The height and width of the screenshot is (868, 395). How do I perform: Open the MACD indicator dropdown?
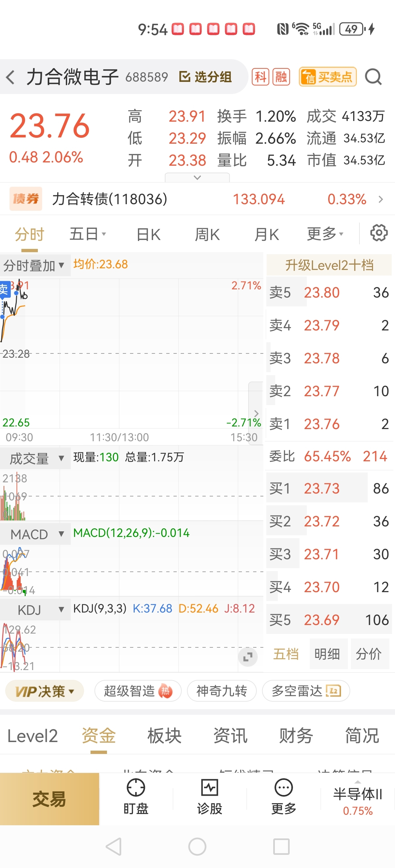[x=35, y=534]
